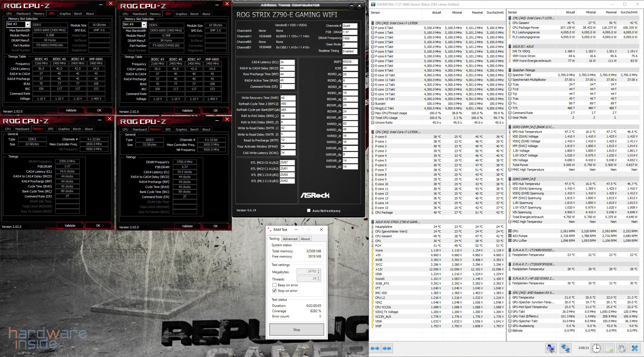This screenshot has height=357, width=644.
Task: Open Slot #2 memory slot dropdown
Action: (x=28, y=25)
